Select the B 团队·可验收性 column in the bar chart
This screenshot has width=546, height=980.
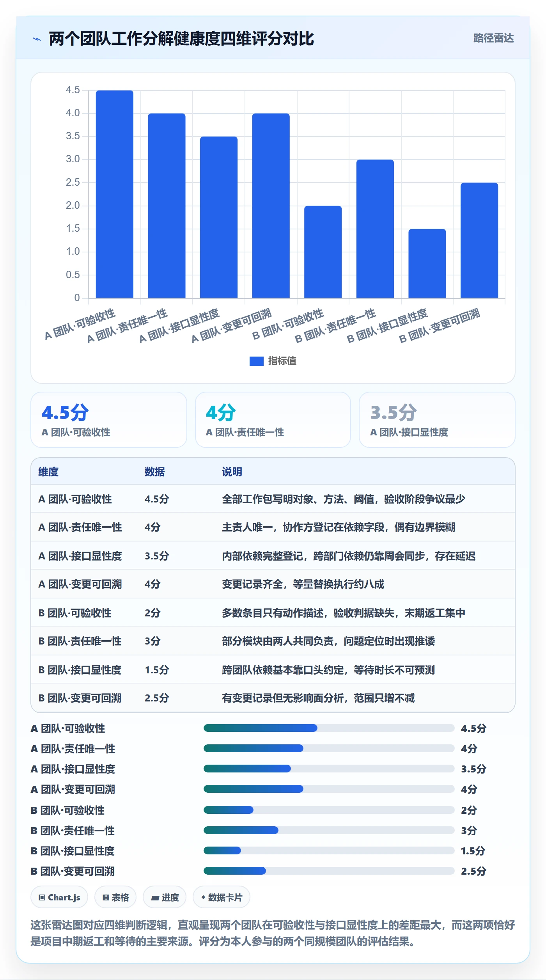pos(323,252)
